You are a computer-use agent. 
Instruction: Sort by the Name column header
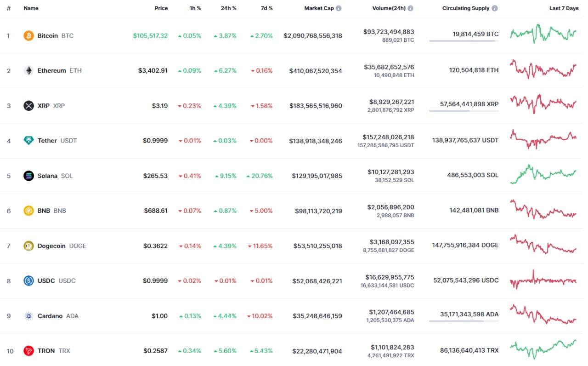click(31, 8)
